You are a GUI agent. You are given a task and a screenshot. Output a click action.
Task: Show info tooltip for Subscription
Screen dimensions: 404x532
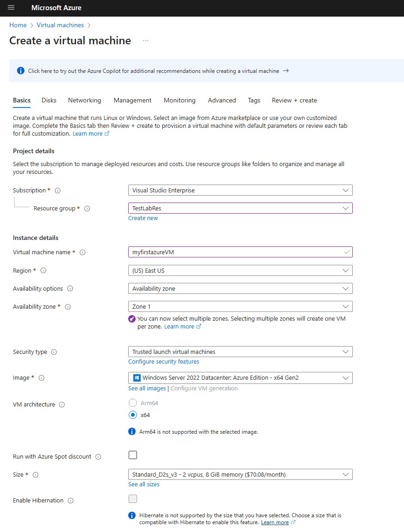click(x=58, y=191)
